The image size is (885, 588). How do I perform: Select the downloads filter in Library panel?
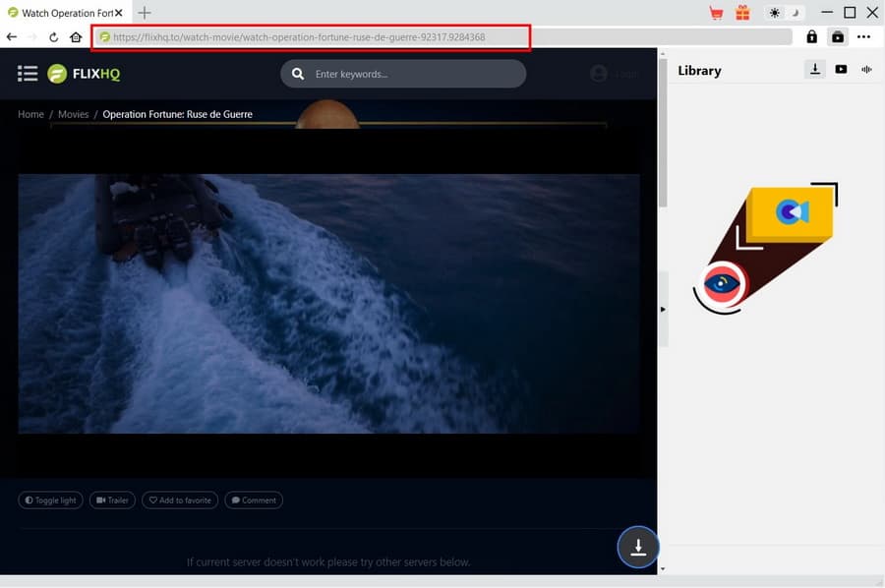tap(815, 70)
